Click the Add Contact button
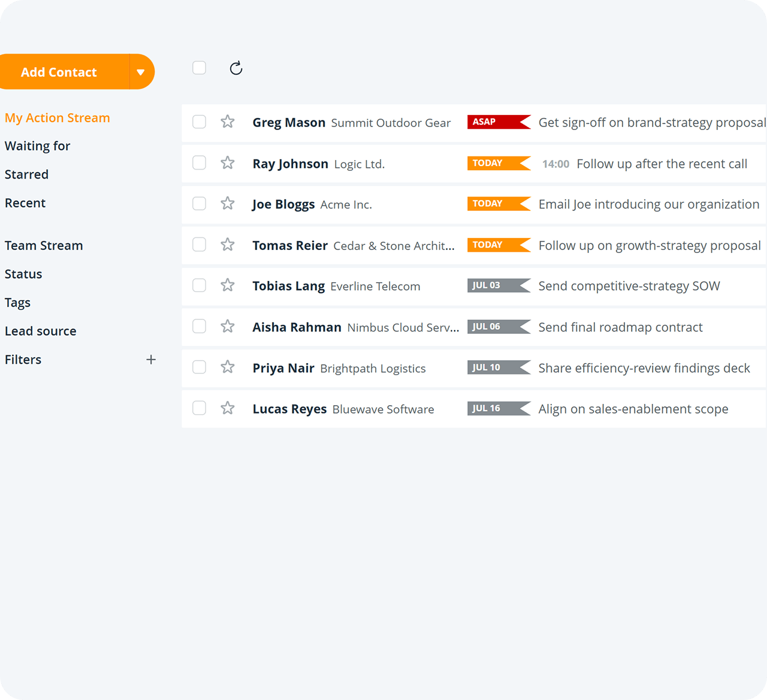 (x=65, y=72)
